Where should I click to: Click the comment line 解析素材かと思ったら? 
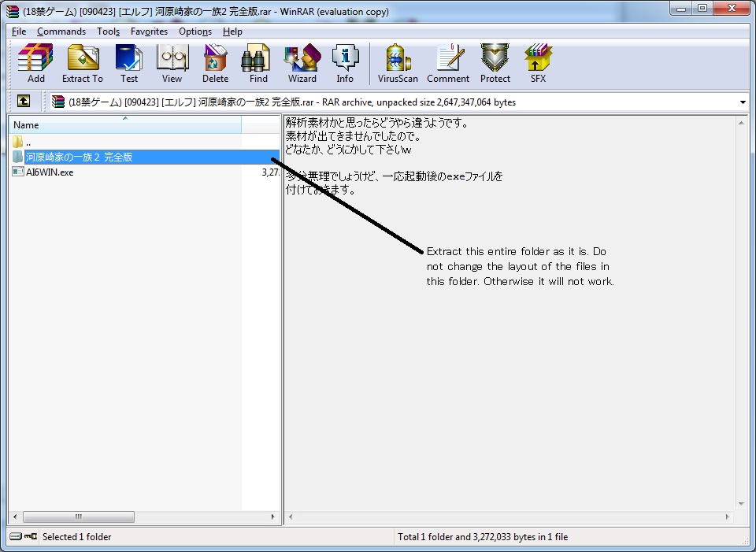pyautogui.click(x=377, y=123)
